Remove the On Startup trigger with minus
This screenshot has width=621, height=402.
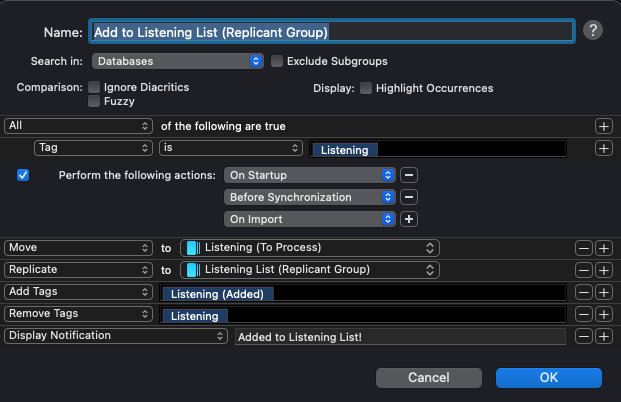tap(409, 175)
